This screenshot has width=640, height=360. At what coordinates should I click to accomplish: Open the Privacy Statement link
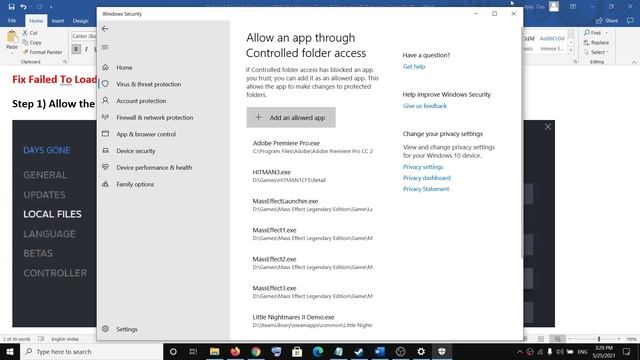(x=426, y=189)
